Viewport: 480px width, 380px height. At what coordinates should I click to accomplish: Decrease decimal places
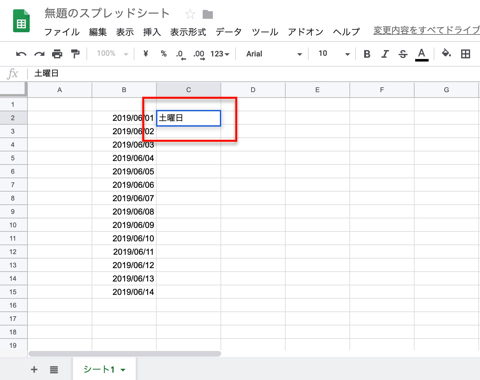coord(181,54)
